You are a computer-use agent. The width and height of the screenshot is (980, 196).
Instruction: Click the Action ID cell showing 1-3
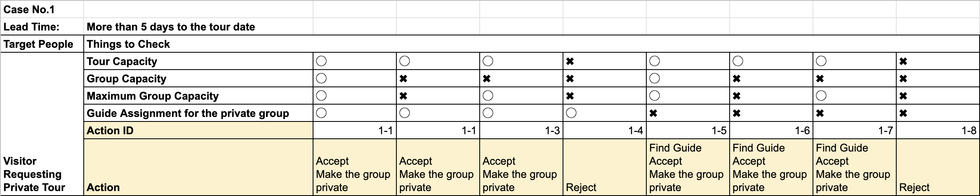click(521, 131)
